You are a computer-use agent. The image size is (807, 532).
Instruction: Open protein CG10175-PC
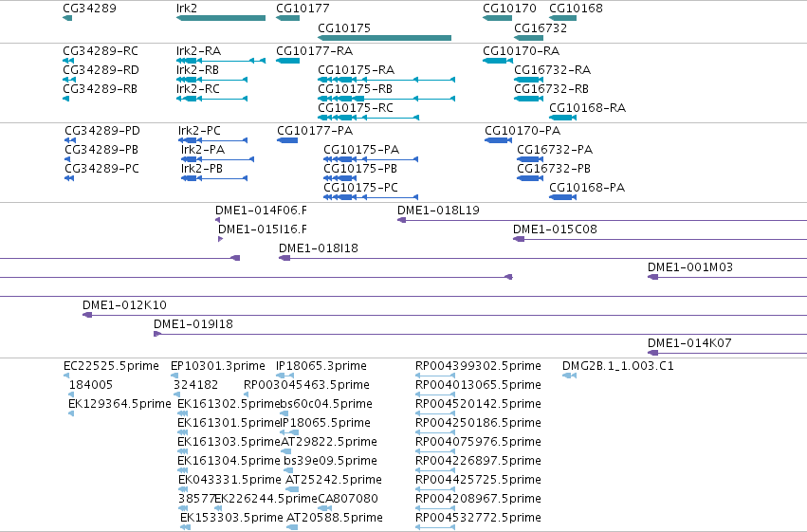(360, 188)
